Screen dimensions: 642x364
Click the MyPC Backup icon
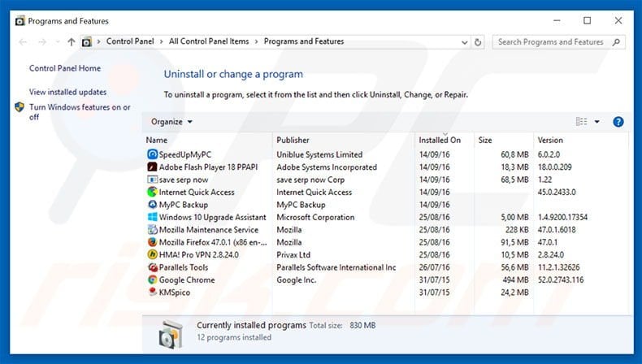(x=152, y=204)
